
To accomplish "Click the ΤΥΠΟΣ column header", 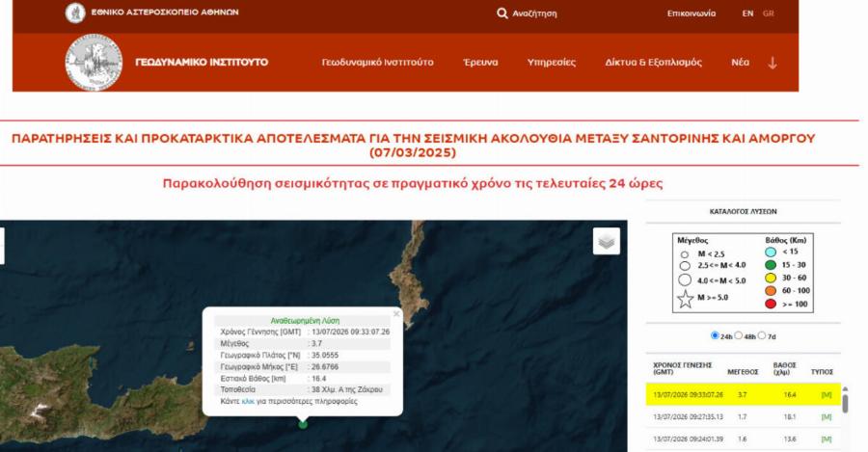I will pyautogui.click(x=822, y=372).
